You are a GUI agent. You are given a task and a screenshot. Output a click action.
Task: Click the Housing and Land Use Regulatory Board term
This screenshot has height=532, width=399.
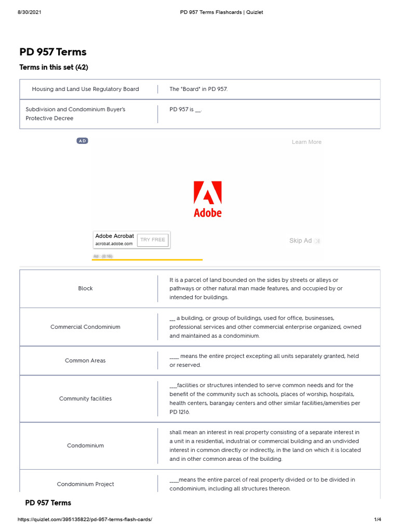point(85,89)
